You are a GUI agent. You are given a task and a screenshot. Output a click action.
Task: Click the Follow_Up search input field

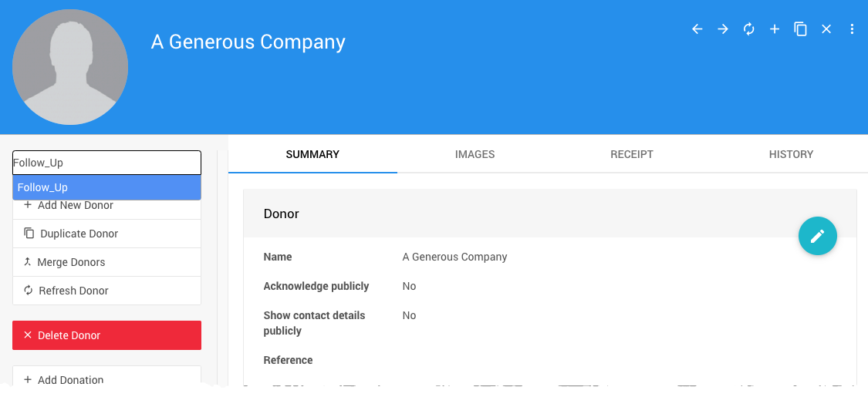click(106, 163)
